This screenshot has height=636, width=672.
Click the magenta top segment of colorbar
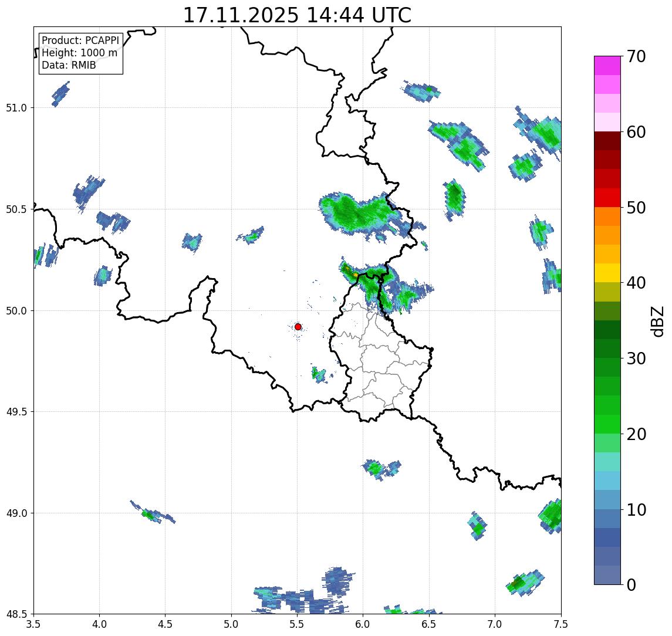pyautogui.click(x=607, y=66)
